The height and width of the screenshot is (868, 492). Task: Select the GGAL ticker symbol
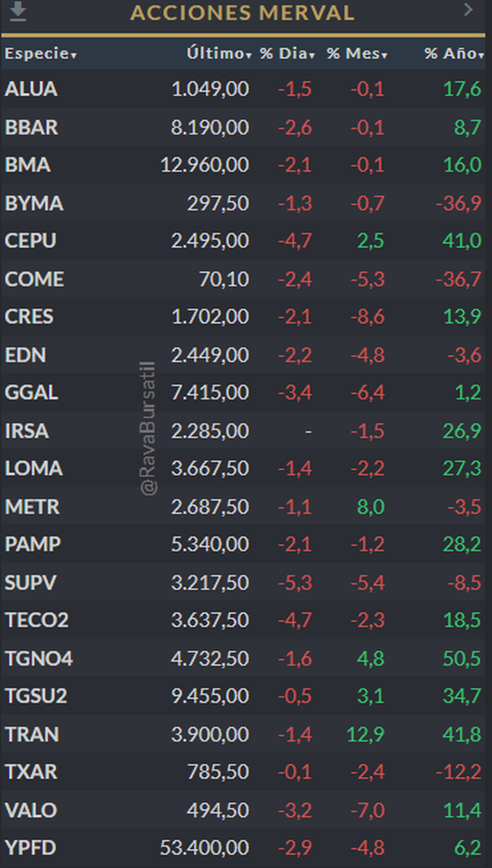(x=31, y=392)
